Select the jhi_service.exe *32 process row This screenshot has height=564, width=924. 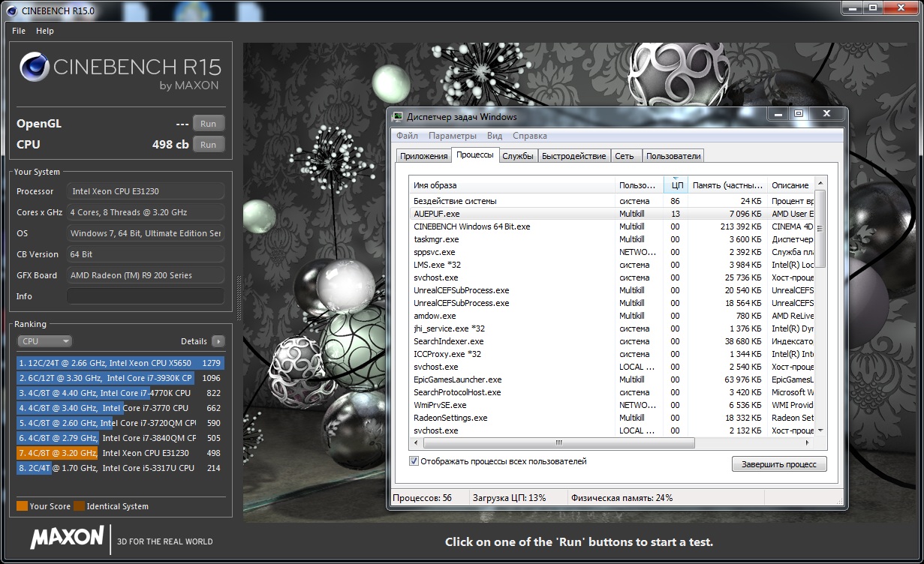[612, 328]
